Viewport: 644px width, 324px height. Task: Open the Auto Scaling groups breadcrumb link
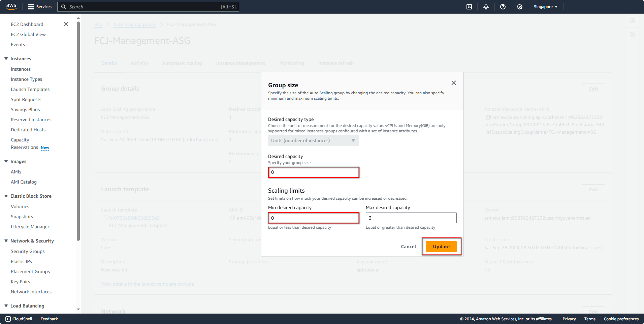pos(134,24)
